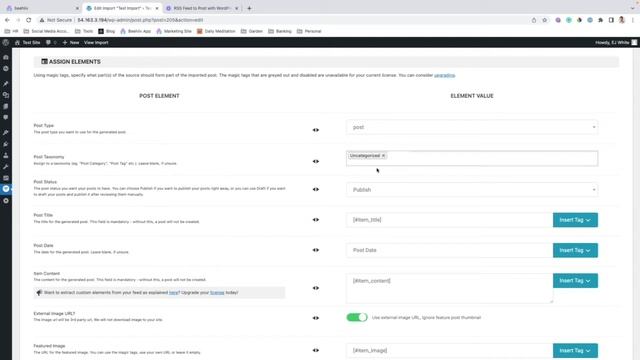Open the browser side panel icon
The width and height of the screenshot is (640, 360).
(611, 20)
